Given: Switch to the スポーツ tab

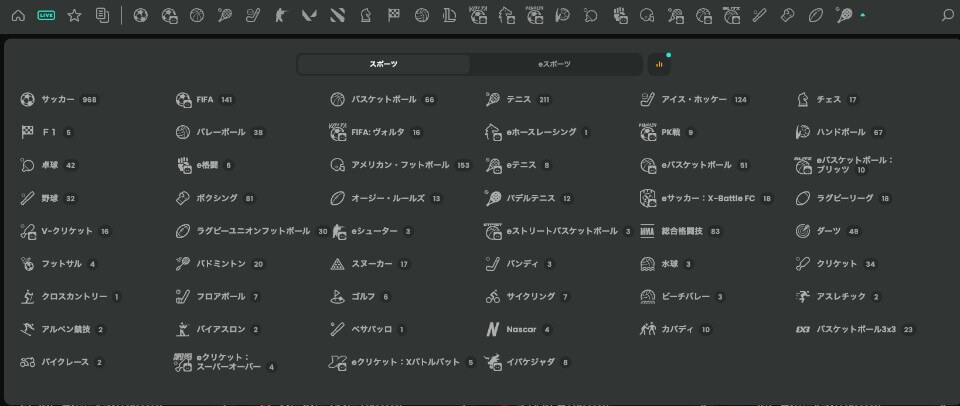Looking at the screenshot, I should (383, 64).
